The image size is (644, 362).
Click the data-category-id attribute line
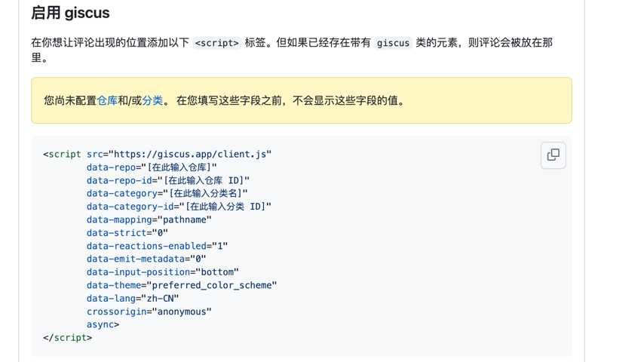point(178,207)
